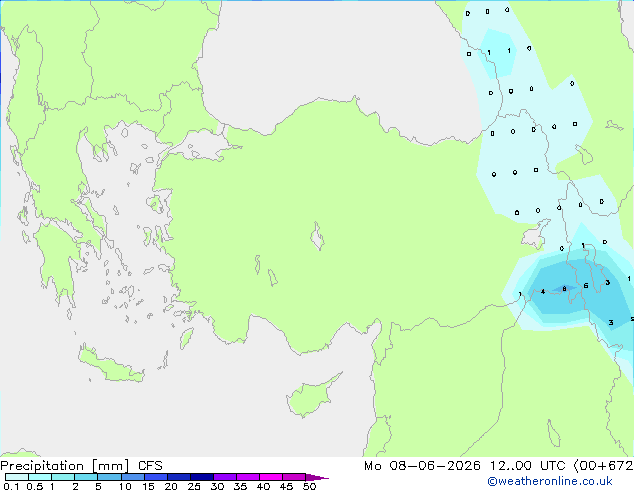Viewport: 634px width, 490px height.
Task: Select the violet 30–35 legend swatch
Action: click(225, 477)
